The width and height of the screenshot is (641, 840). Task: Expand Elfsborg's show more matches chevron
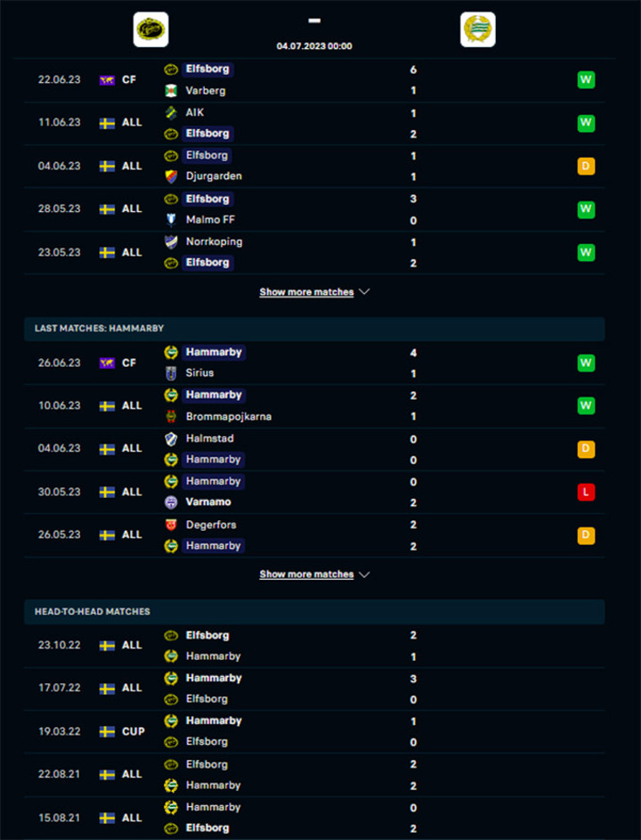tap(364, 292)
